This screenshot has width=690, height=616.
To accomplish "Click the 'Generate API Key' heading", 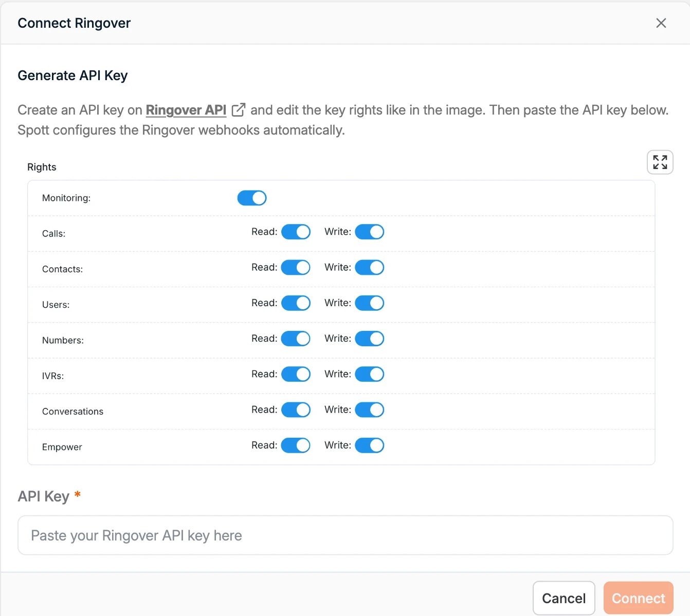I will click(72, 76).
